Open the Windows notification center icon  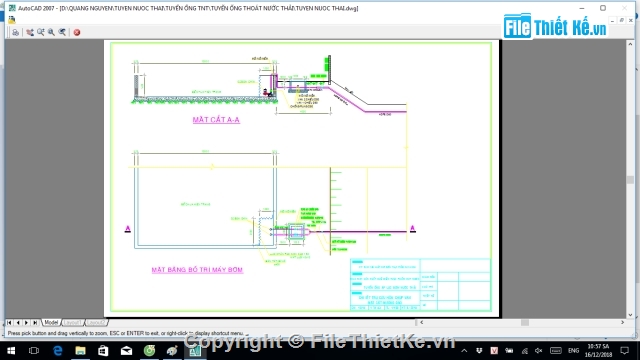click(x=624, y=351)
